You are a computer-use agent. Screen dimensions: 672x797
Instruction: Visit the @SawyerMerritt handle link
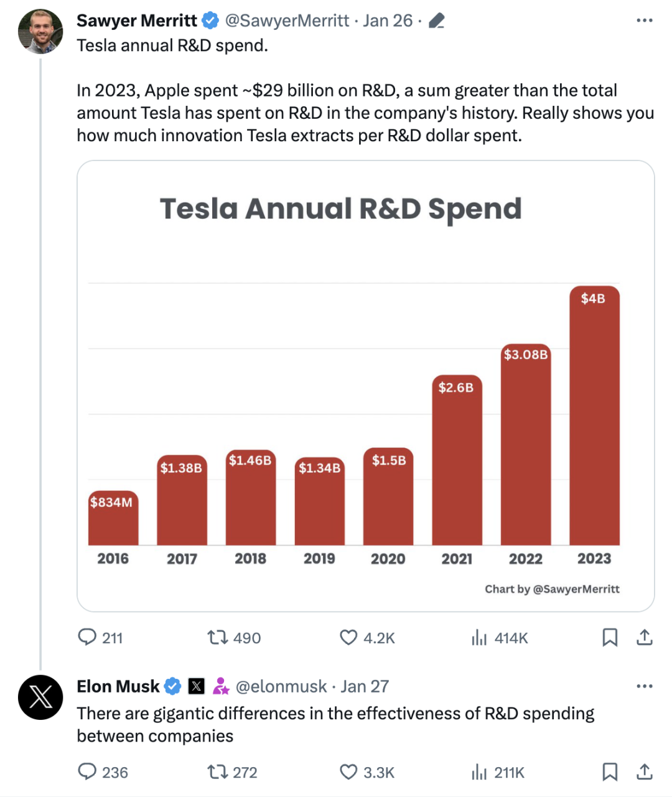click(x=287, y=21)
